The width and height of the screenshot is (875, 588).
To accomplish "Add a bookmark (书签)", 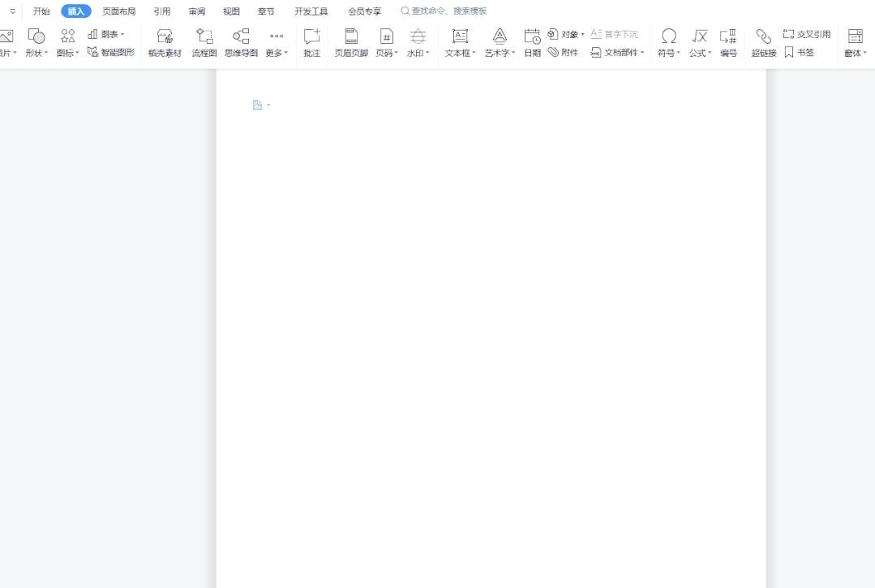I will [799, 53].
